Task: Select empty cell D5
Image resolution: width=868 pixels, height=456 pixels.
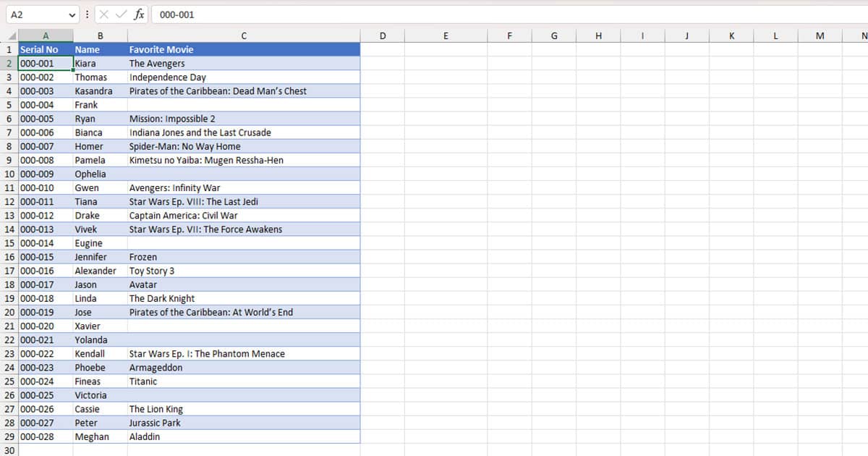Action: click(x=383, y=104)
